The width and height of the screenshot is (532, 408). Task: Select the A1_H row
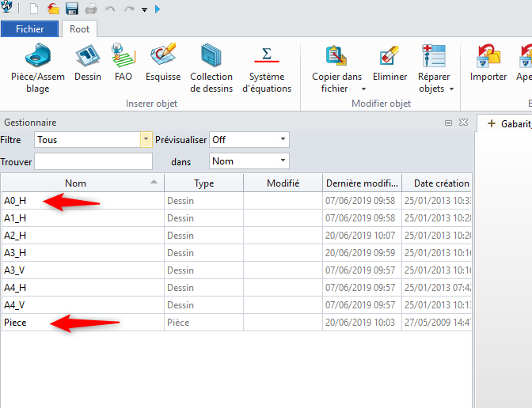click(x=237, y=218)
